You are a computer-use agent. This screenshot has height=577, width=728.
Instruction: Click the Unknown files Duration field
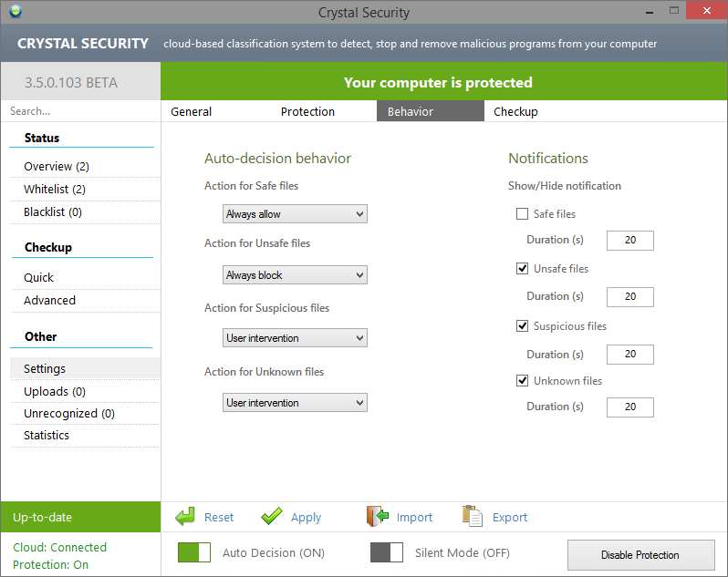(630, 407)
